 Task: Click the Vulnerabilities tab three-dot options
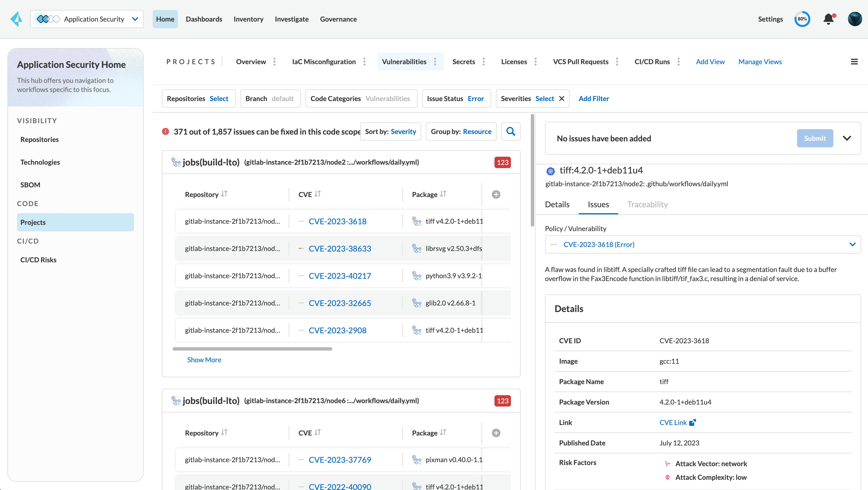coord(435,62)
